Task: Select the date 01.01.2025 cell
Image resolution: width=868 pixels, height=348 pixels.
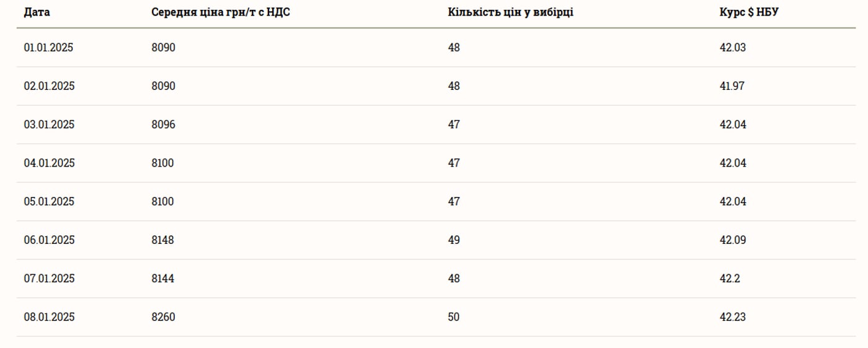Action: pyautogui.click(x=48, y=48)
